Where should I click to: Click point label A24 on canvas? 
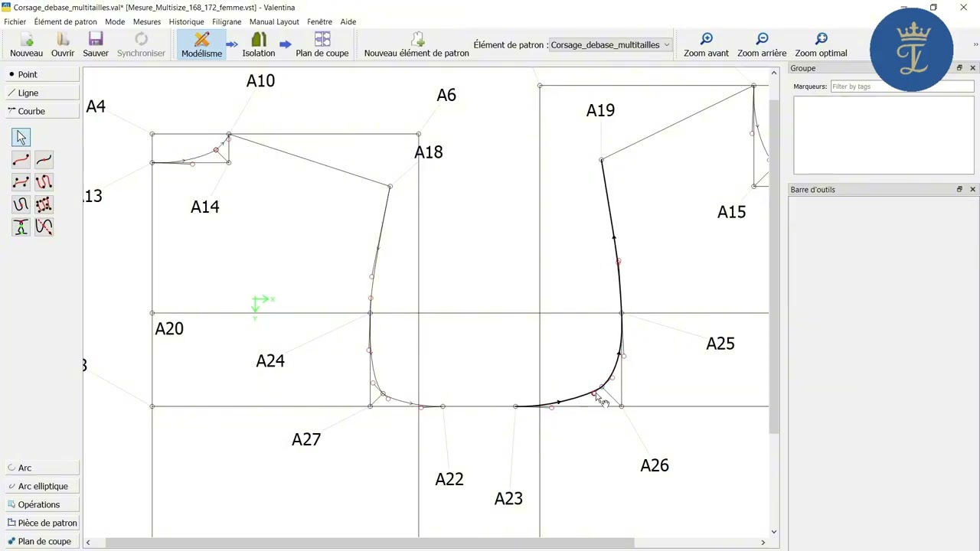pos(270,360)
